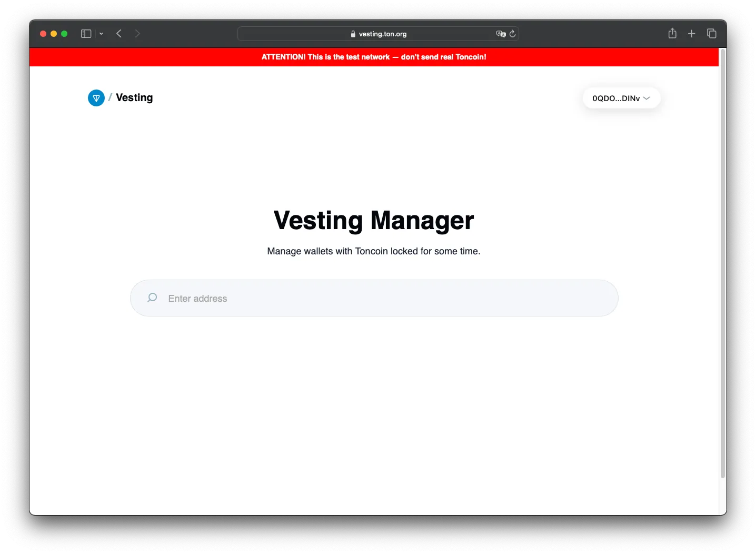Focus the Enter address search field
Screen dimensions: 756x554
[374, 298]
